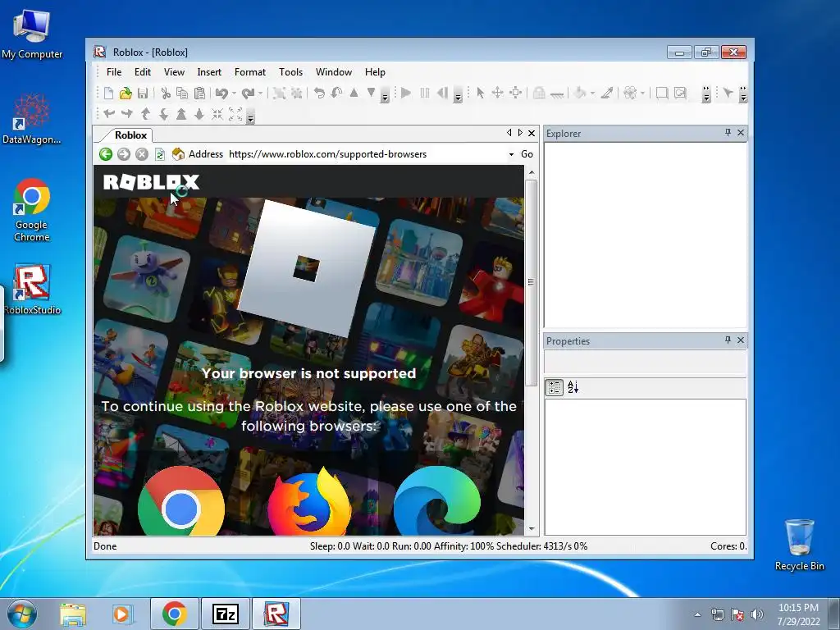Screen dimensions: 840x630
Task: Click the Zoom extents expand icon
Action: [x=235, y=114]
